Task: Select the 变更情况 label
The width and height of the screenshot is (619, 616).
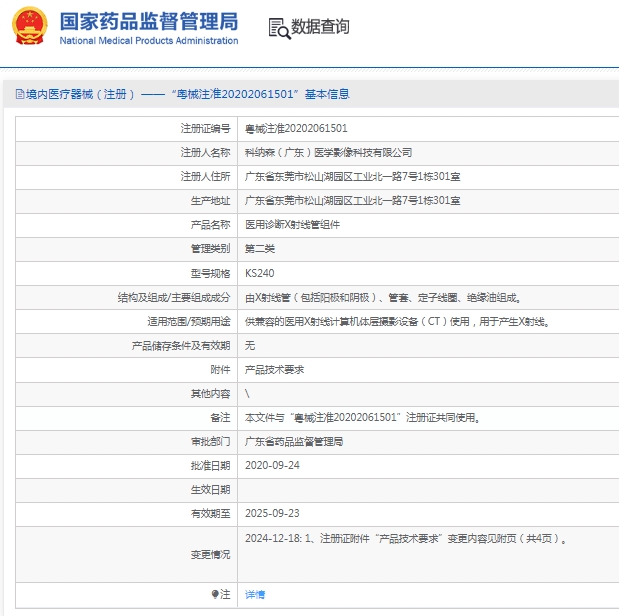Action: pos(210,555)
